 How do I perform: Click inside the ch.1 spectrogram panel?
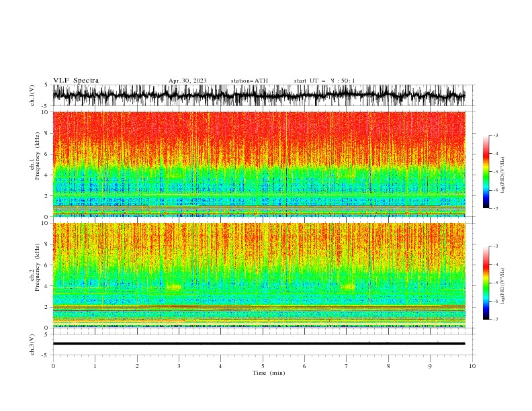(259, 164)
